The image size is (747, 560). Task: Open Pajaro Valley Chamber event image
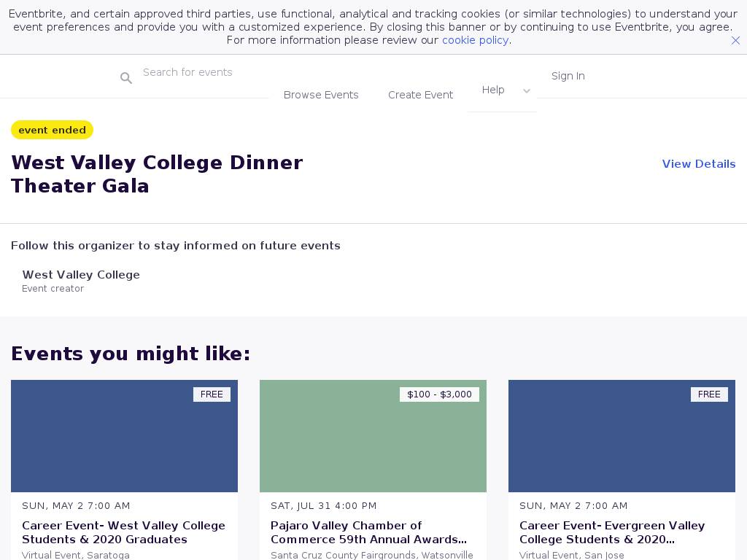coord(373,436)
